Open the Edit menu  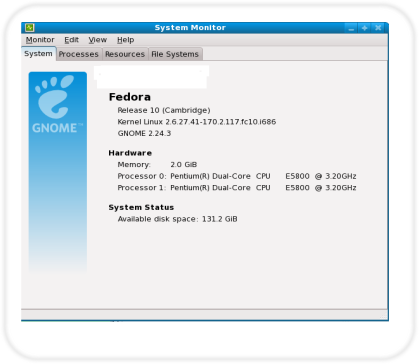71,40
